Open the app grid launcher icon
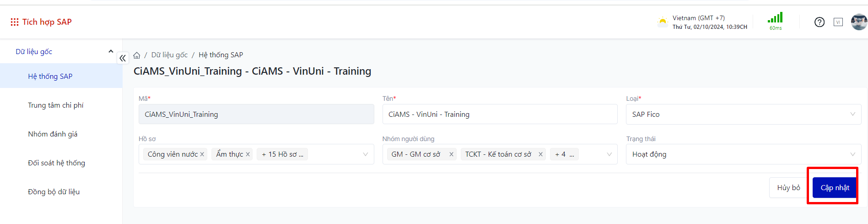The image size is (868, 224). (x=14, y=22)
